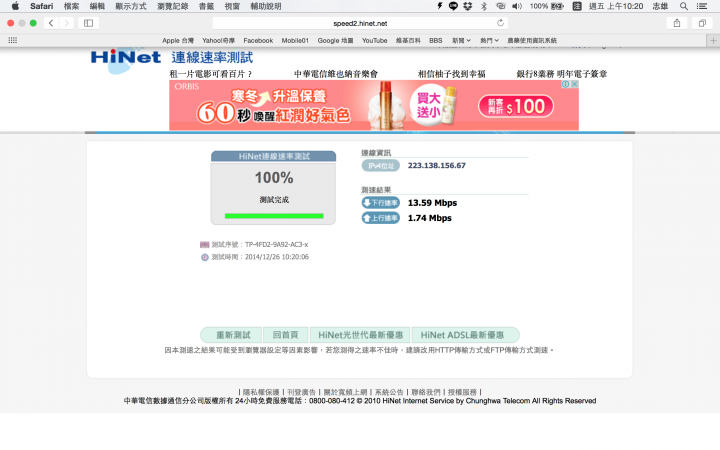Expand the 熱門 bookmarks folder
720x450 pixels.
(489, 40)
